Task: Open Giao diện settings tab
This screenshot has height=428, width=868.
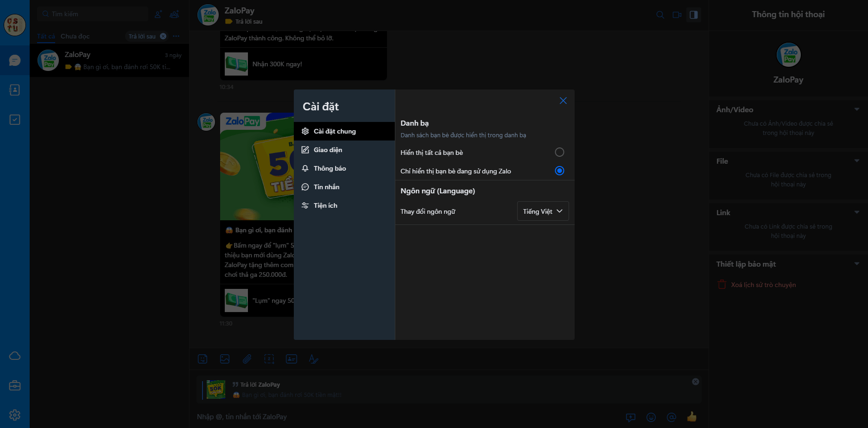Action: point(328,150)
